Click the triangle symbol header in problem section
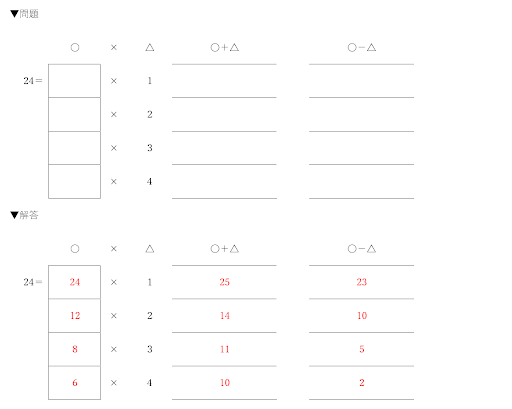The height and width of the screenshot is (409, 512). [150, 48]
